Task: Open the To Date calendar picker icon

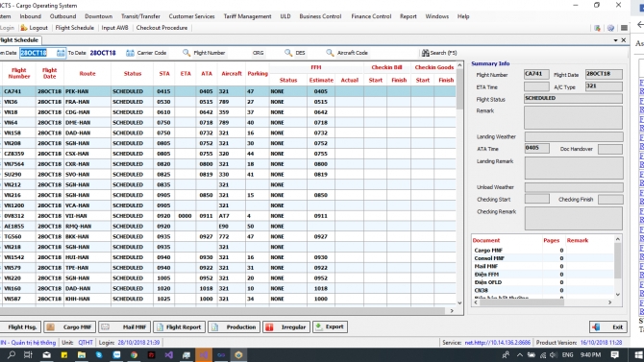Action: point(130,53)
